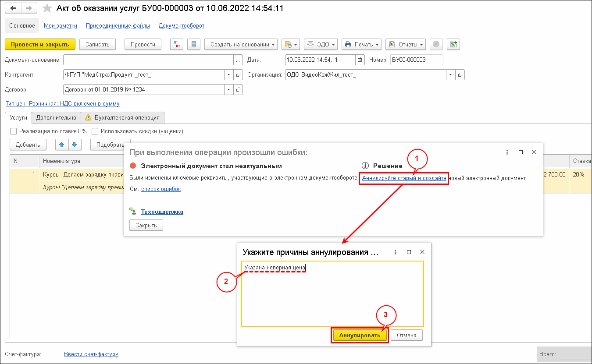This screenshot has height=364, width=592.
Task: Close the annulment reason dialog with X
Action: [x=422, y=252]
